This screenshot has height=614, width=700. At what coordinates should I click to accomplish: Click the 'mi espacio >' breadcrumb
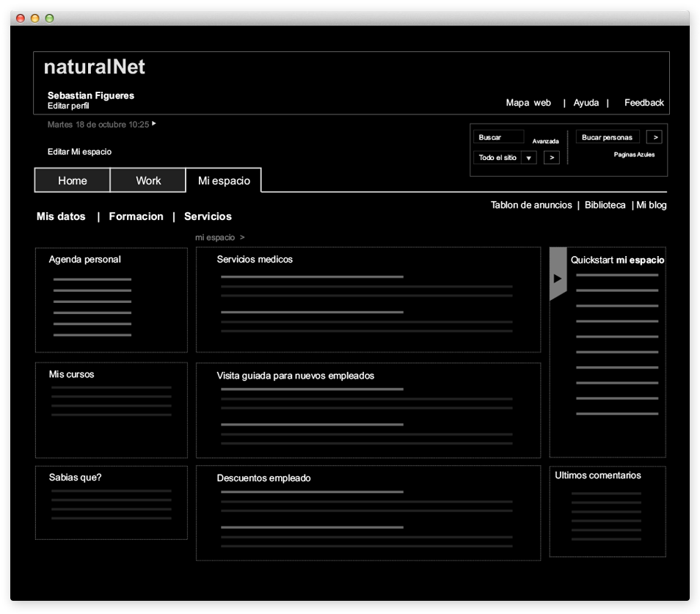pos(219,238)
